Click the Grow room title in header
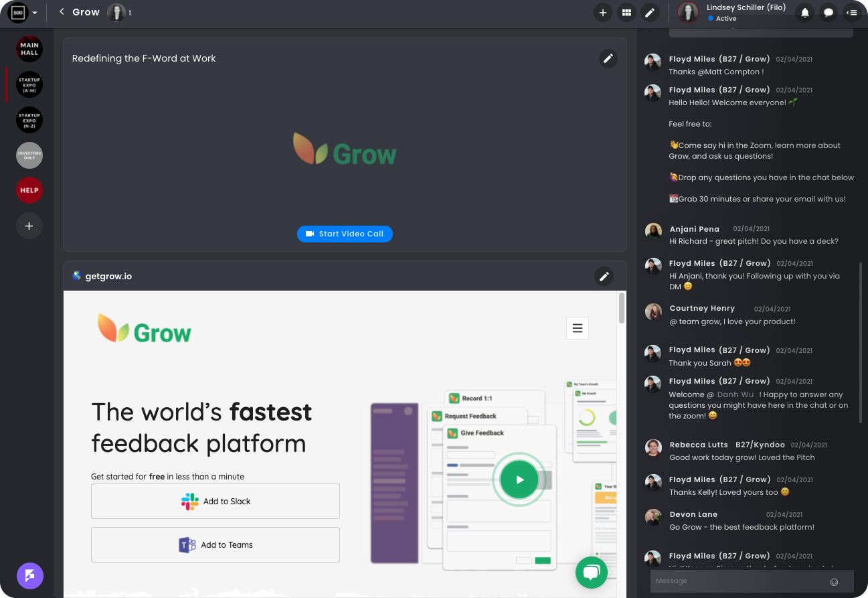This screenshot has width=868, height=598. [86, 12]
